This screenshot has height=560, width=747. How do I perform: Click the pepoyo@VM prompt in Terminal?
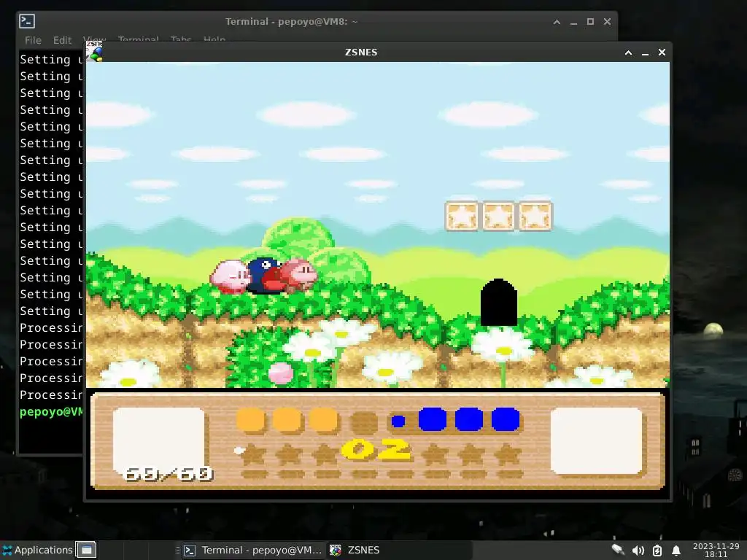tap(51, 412)
